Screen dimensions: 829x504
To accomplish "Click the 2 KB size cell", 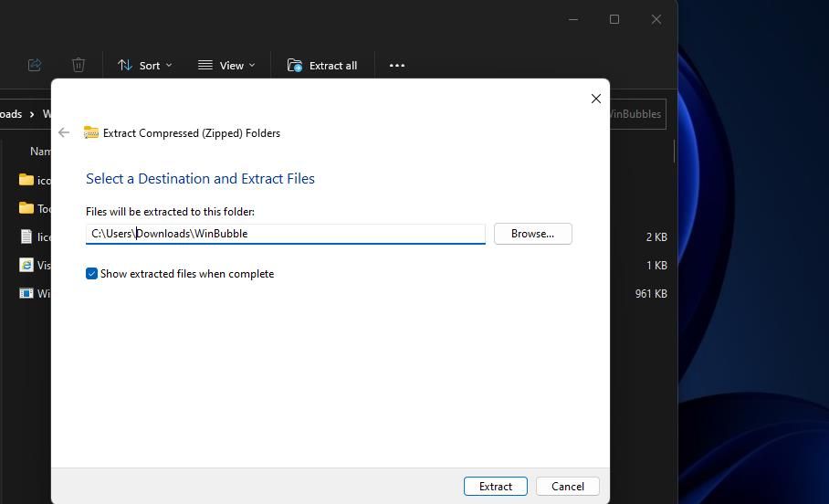I will tap(656, 236).
